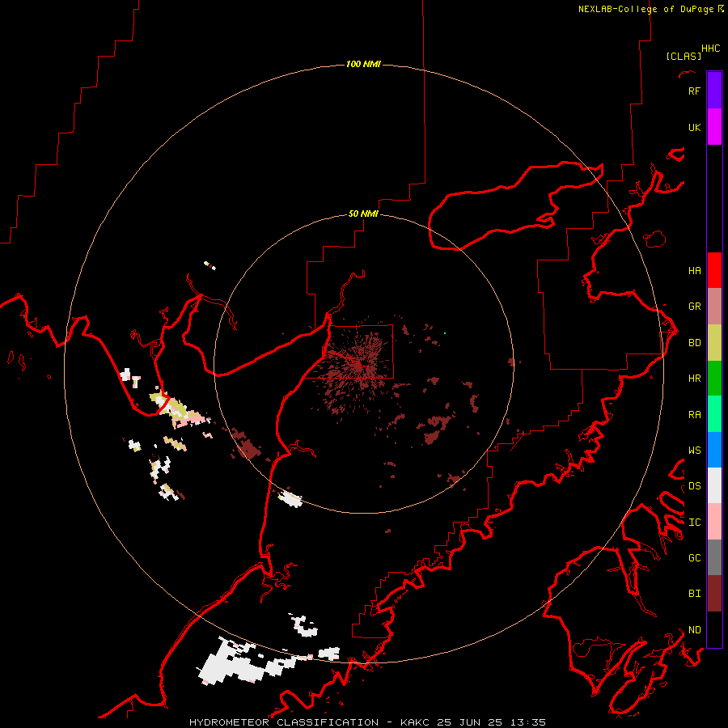Click the HA legend label

pyautogui.click(x=694, y=271)
